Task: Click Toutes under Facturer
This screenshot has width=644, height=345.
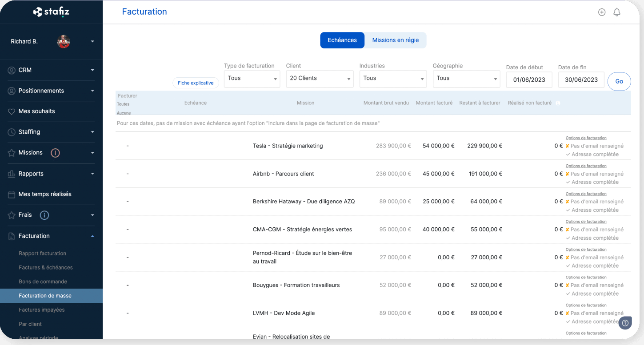Action: [123, 104]
